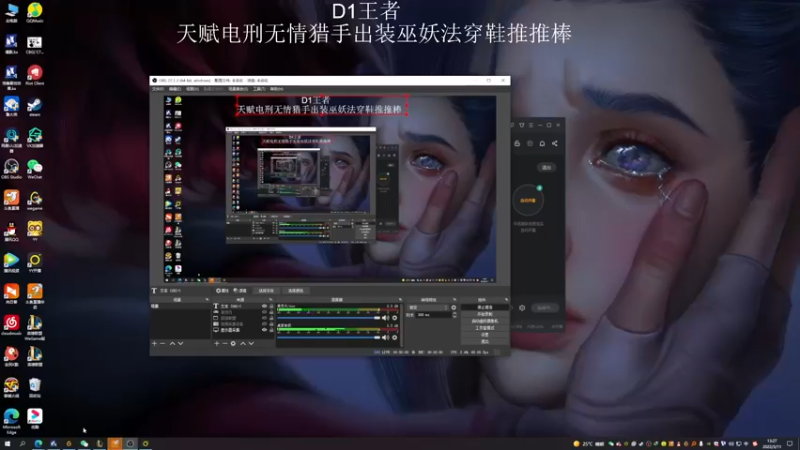The width and height of the screenshot is (800, 450).
Task: Click the 开始录制 button
Action: 485,314
